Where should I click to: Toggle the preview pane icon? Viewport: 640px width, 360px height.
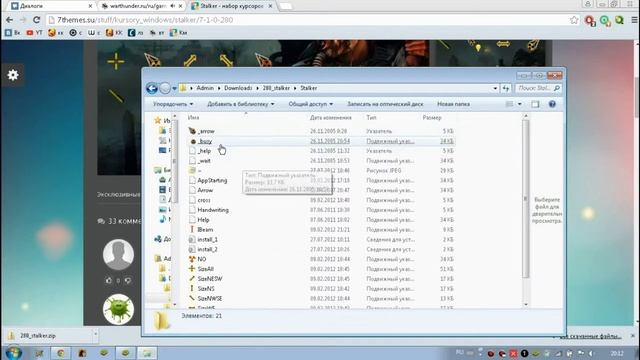(x=535, y=104)
